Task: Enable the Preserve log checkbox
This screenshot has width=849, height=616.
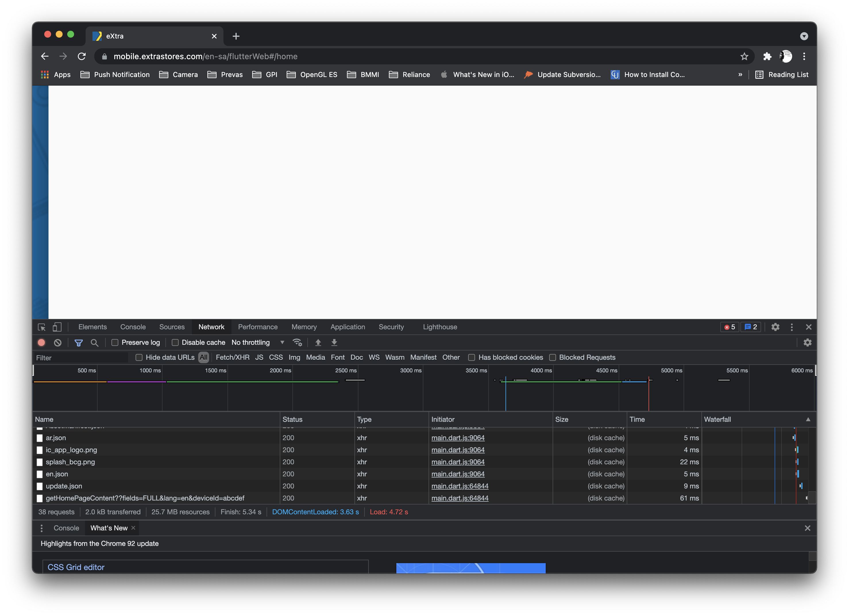Action: tap(115, 342)
